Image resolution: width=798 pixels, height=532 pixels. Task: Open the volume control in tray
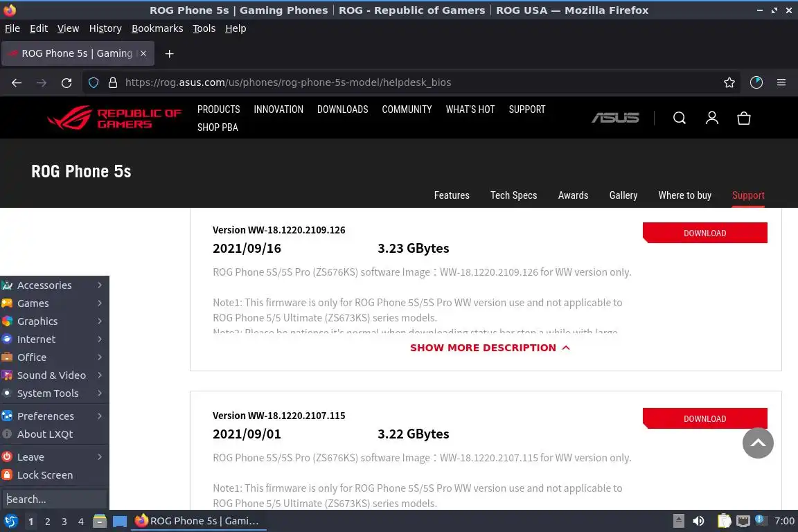point(698,521)
